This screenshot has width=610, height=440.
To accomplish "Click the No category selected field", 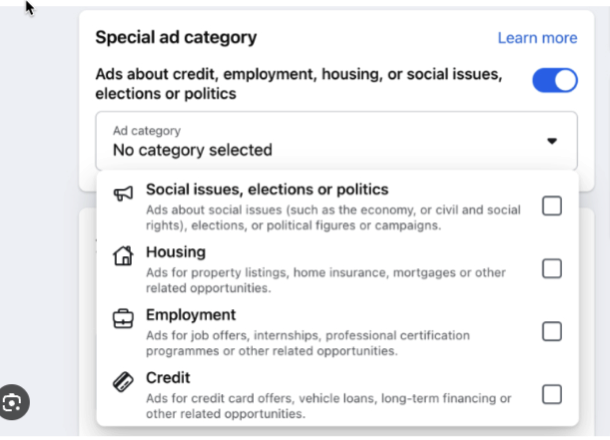I will tap(337, 141).
